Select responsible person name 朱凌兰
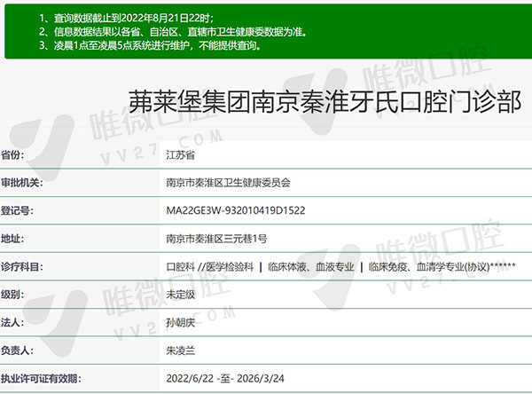Screen dimensions: 532x394 [x=181, y=351]
